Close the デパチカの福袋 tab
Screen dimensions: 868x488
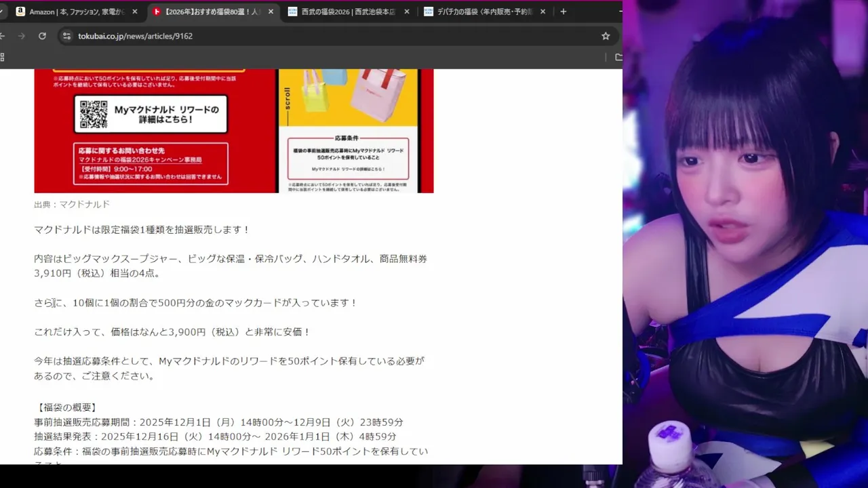tap(542, 12)
